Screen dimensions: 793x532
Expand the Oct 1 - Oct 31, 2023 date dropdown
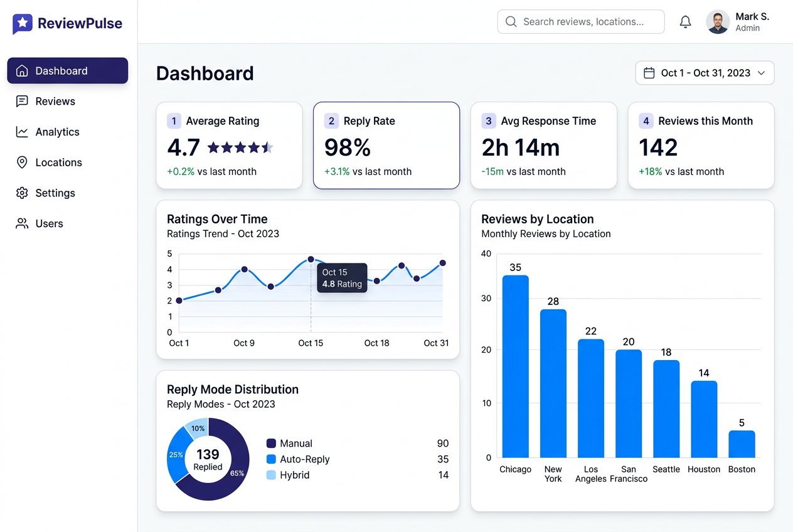[x=705, y=73]
